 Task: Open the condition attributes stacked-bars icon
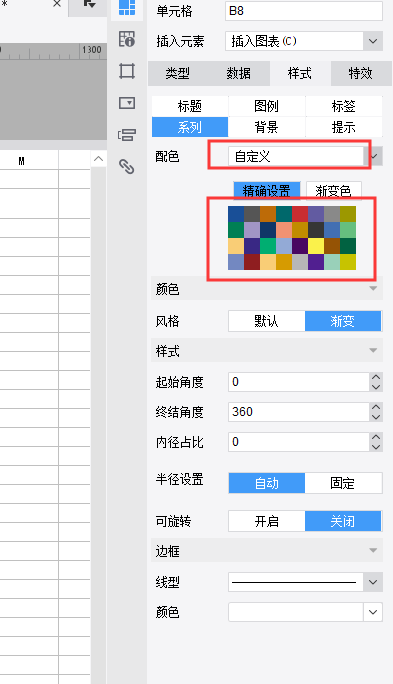127,135
